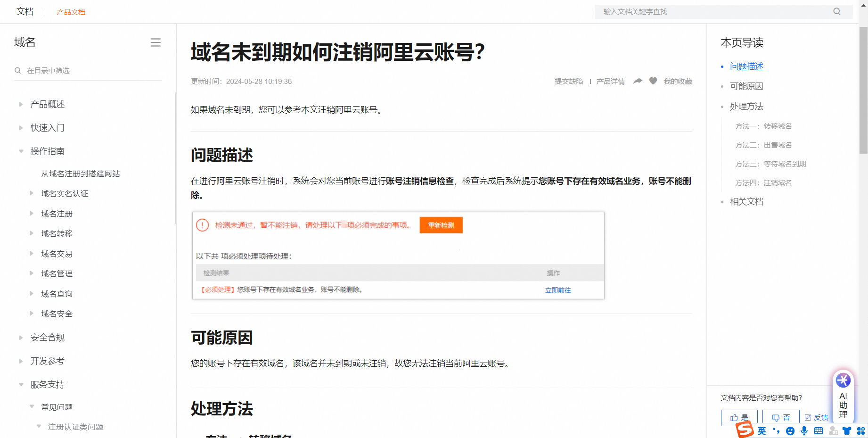Open the 产品文档 header link
This screenshot has width=868, height=438.
[71, 12]
